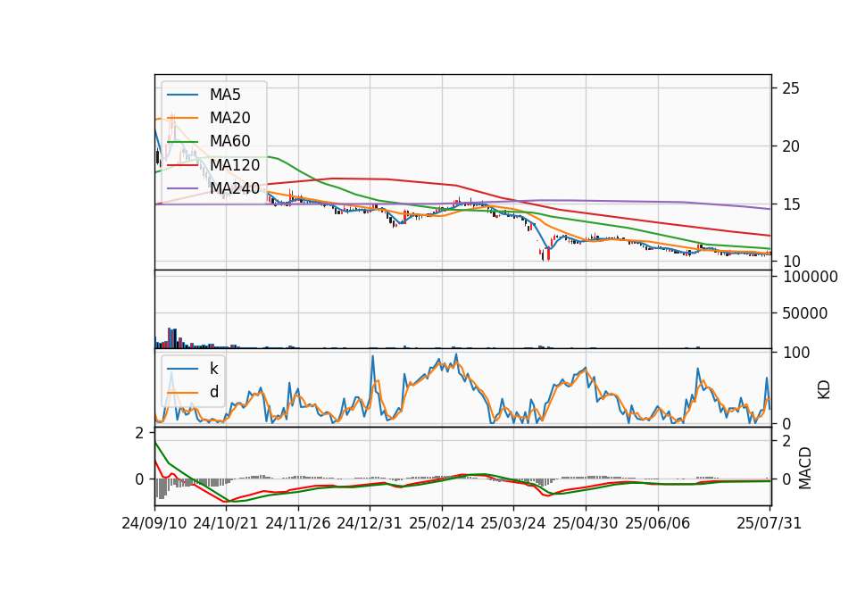Click the 15 price axis tick

click(x=790, y=204)
